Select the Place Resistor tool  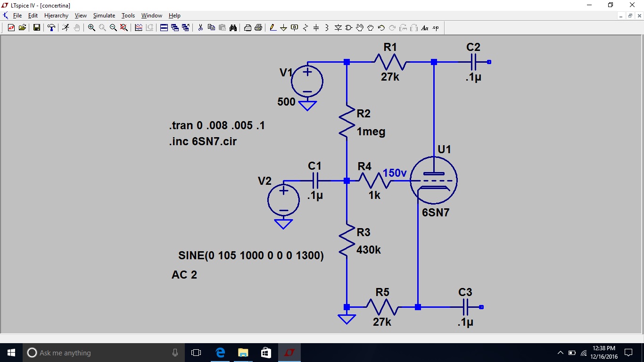click(x=305, y=28)
